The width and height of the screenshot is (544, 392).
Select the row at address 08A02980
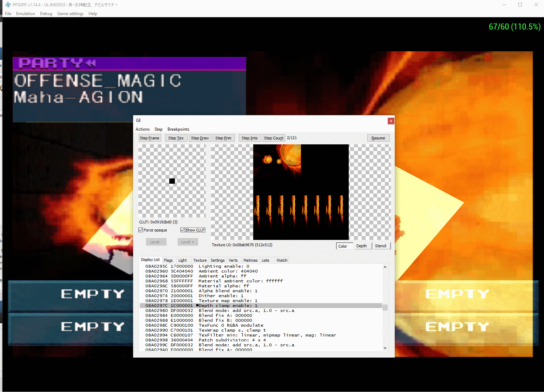[261, 311]
